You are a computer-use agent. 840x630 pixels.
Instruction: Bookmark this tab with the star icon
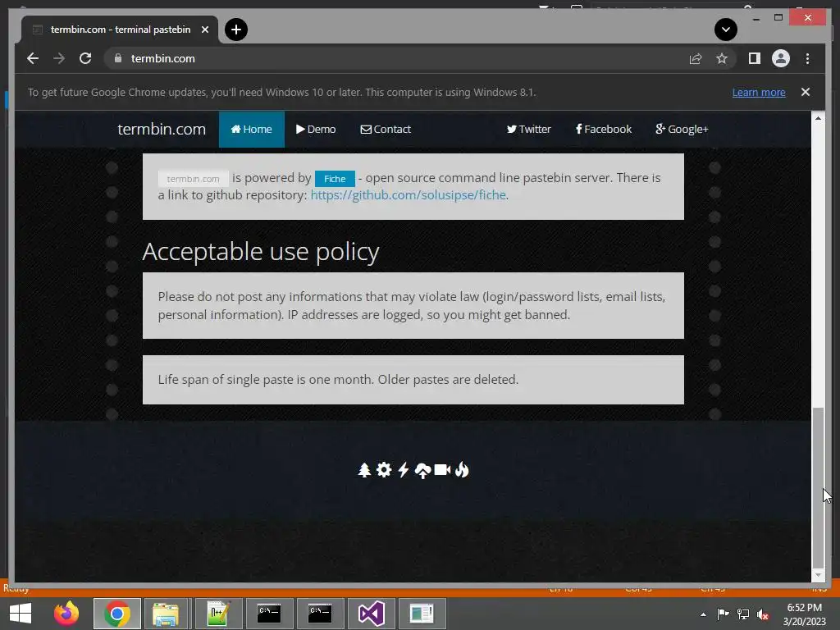pos(722,58)
